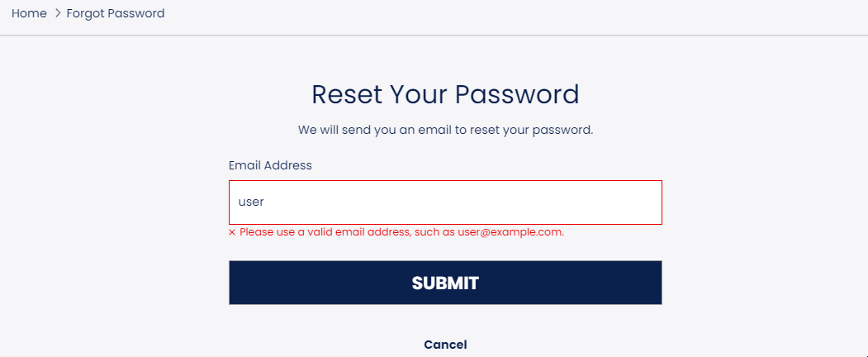The image size is (868, 357).
Task: Click the Reset Your Password heading
Action: (x=445, y=95)
